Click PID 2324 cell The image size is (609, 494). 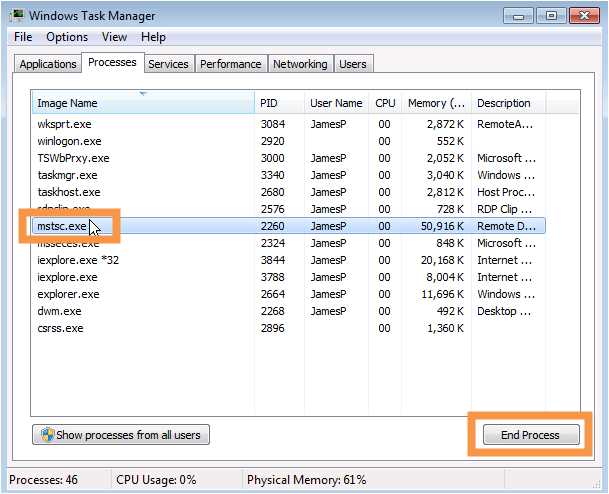pos(273,243)
